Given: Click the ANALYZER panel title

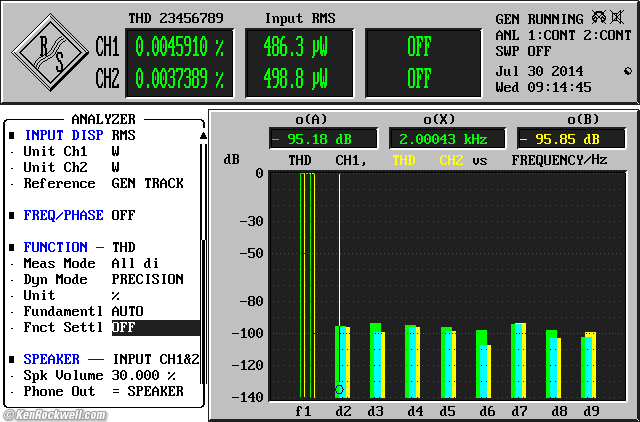Looking at the screenshot, I should click(103, 119).
